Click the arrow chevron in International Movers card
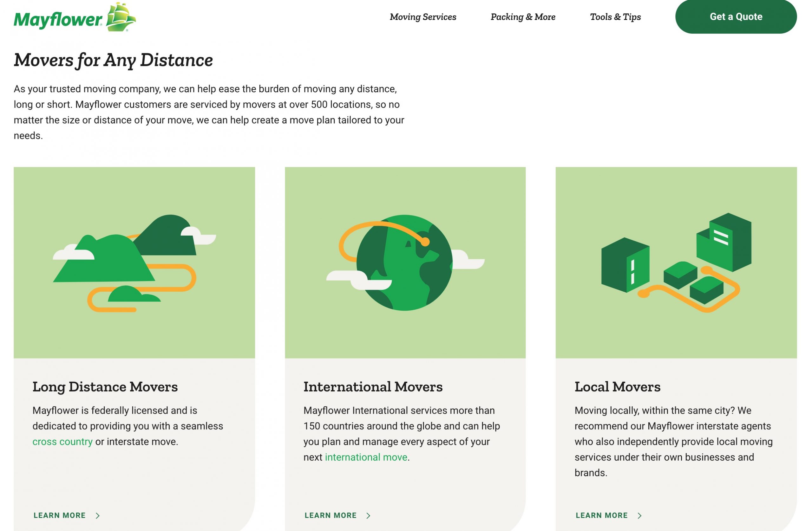This screenshot has height=531, width=812. click(368, 516)
